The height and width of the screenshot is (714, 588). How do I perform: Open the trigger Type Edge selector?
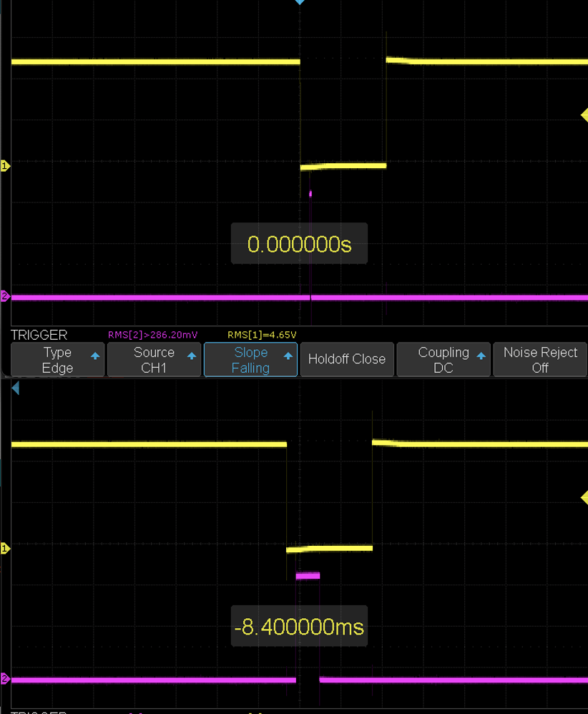tap(57, 358)
